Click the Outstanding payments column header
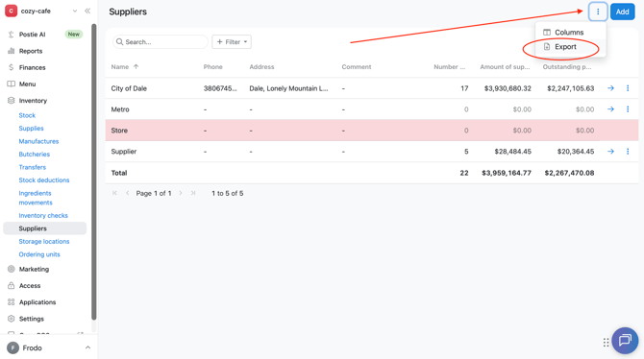Image resolution: width=644 pixels, height=359 pixels. (x=567, y=67)
